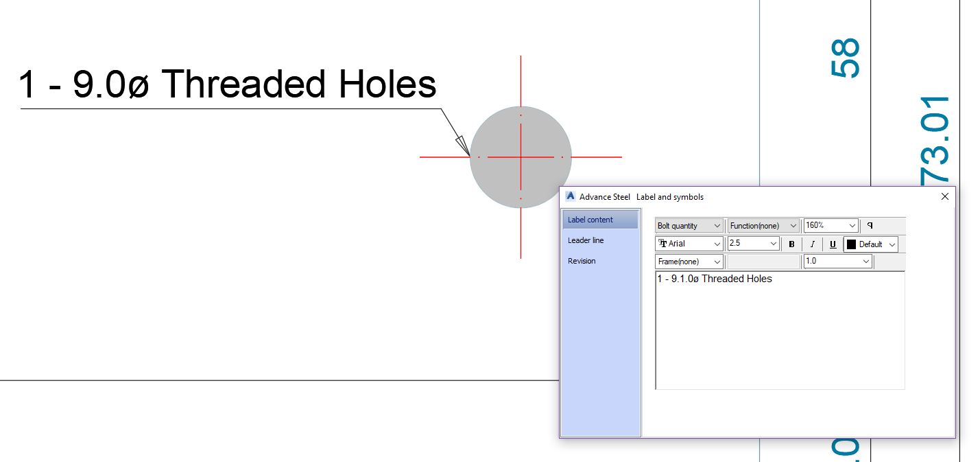Select the gray circular hole symbol
Viewport: 980px width, 462px height.
(521, 157)
